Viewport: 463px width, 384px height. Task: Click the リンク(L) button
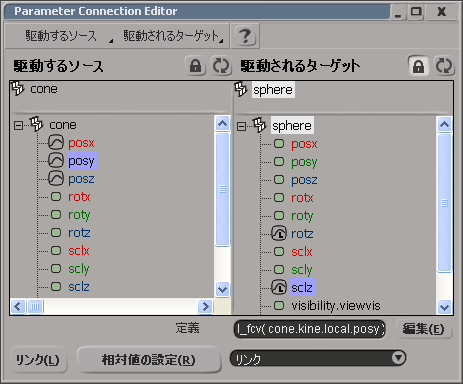(x=38, y=360)
